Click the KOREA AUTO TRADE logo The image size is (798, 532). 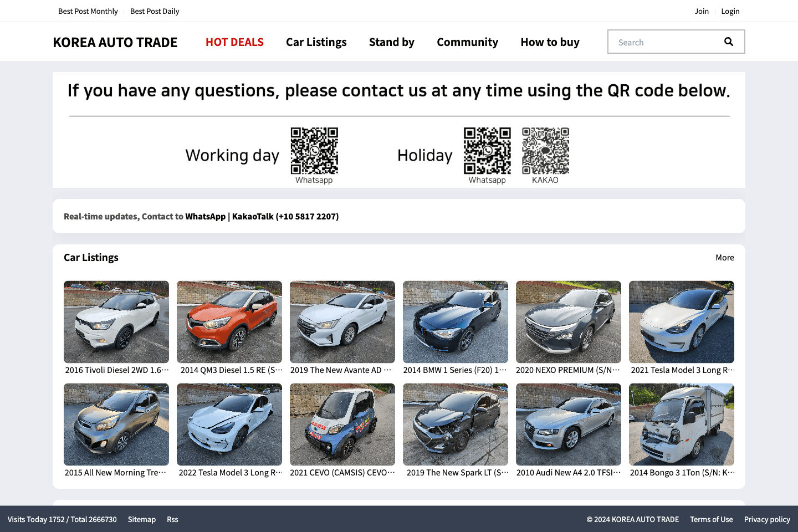pyautogui.click(x=115, y=42)
